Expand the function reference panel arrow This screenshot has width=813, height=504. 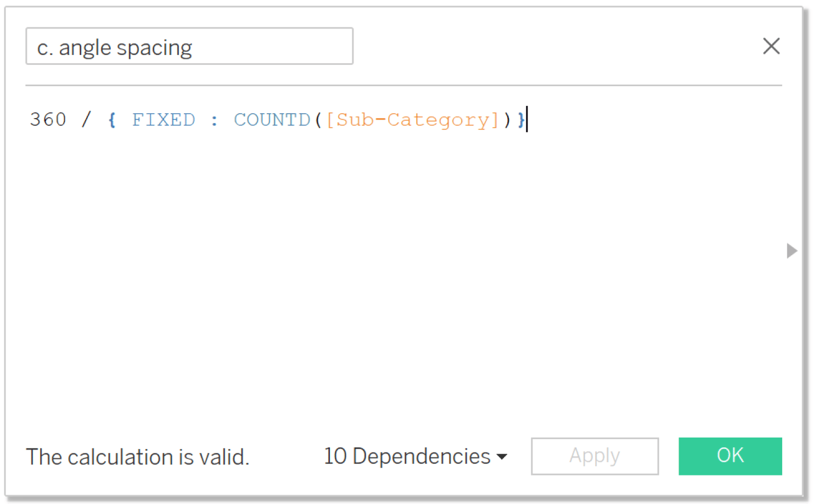(791, 251)
